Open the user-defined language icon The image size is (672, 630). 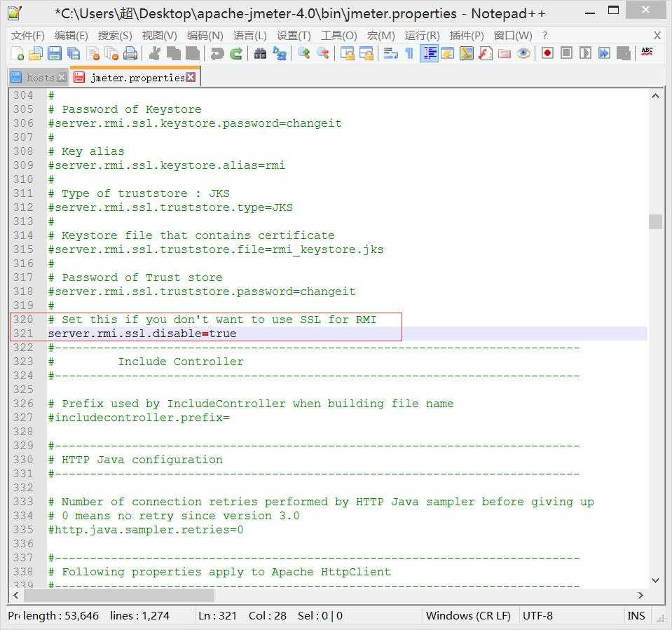pyautogui.click(x=448, y=53)
